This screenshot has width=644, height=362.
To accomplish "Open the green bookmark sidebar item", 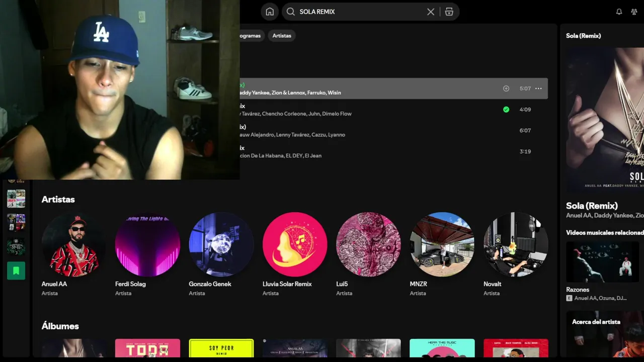I will (16, 271).
